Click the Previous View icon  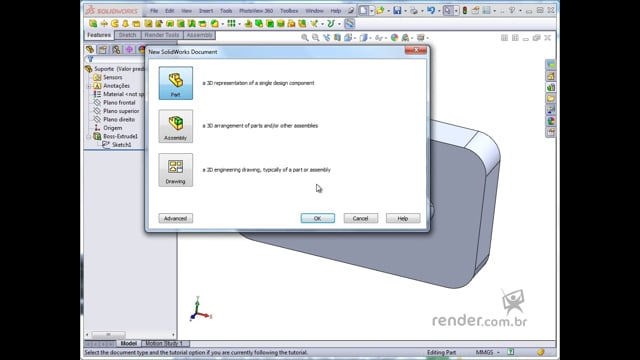click(327, 38)
